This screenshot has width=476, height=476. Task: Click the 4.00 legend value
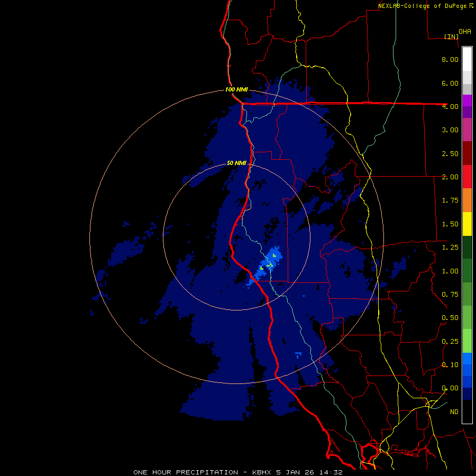pos(450,106)
